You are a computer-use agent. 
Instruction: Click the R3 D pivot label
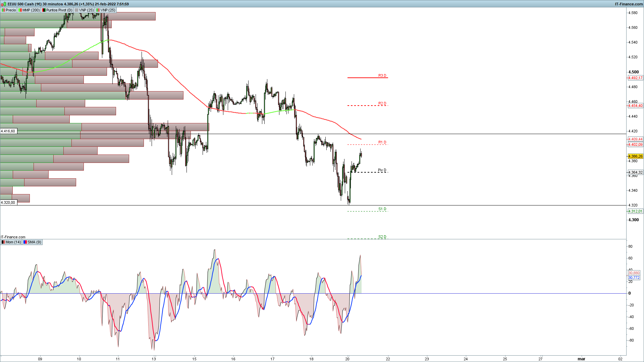click(382, 75)
